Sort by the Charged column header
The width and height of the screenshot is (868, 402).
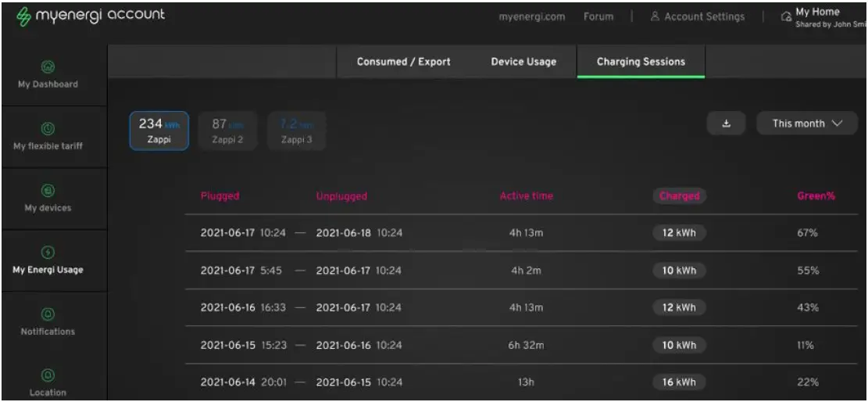point(679,196)
